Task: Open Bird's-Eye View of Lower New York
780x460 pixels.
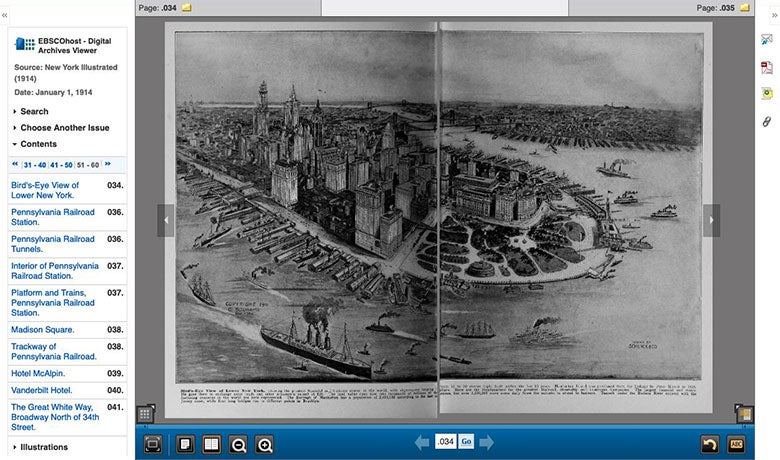Action: click(45, 190)
